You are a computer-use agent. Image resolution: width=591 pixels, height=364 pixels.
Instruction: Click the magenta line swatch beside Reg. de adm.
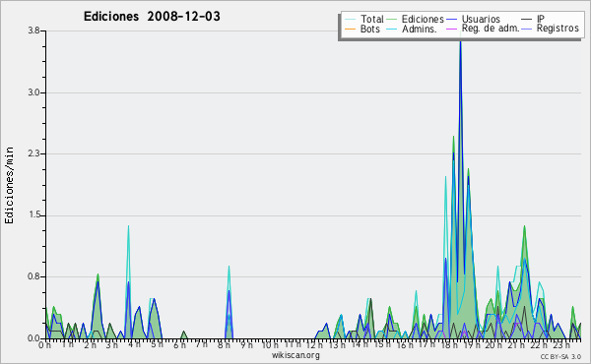[451, 29]
